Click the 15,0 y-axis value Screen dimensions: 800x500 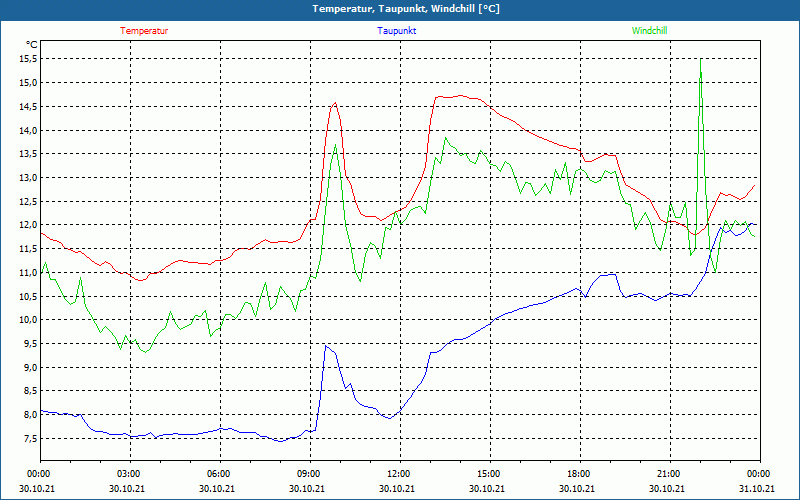click(29, 83)
